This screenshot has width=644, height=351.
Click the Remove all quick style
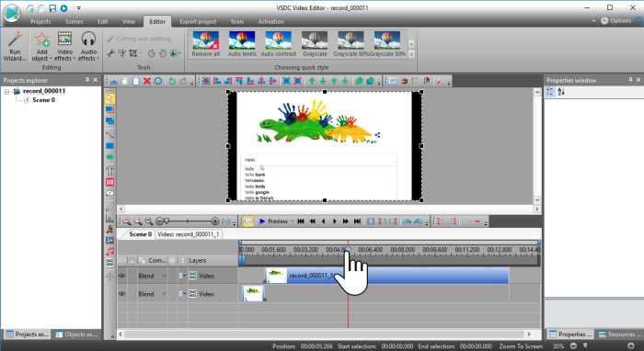click(206, 43)
